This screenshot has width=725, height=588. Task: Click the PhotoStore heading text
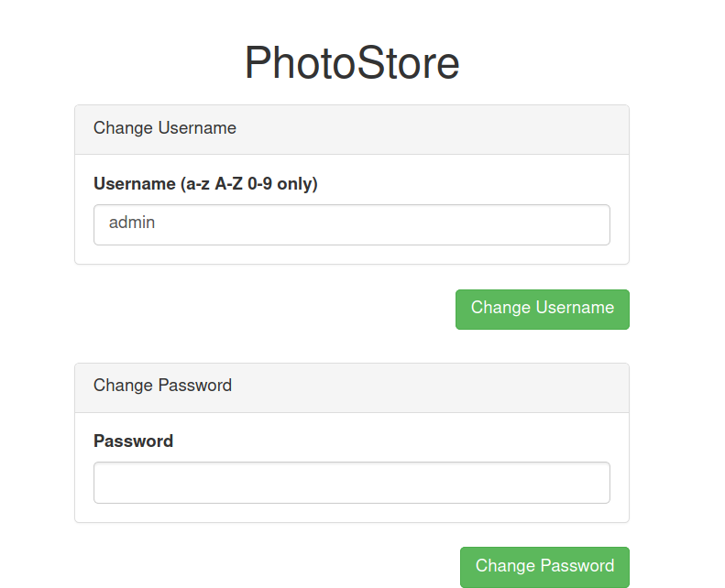click(352, 63)
